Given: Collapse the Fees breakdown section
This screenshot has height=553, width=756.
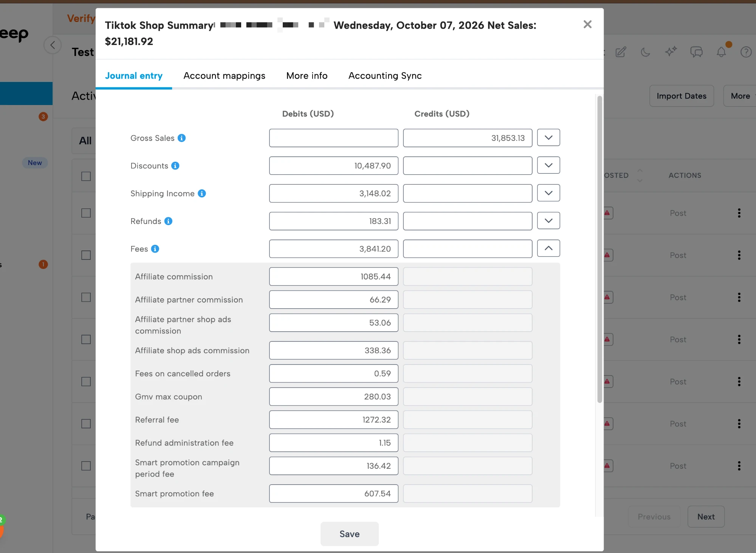Looking at the screenshot, I should pyautogui.click(x=548, y=248).
